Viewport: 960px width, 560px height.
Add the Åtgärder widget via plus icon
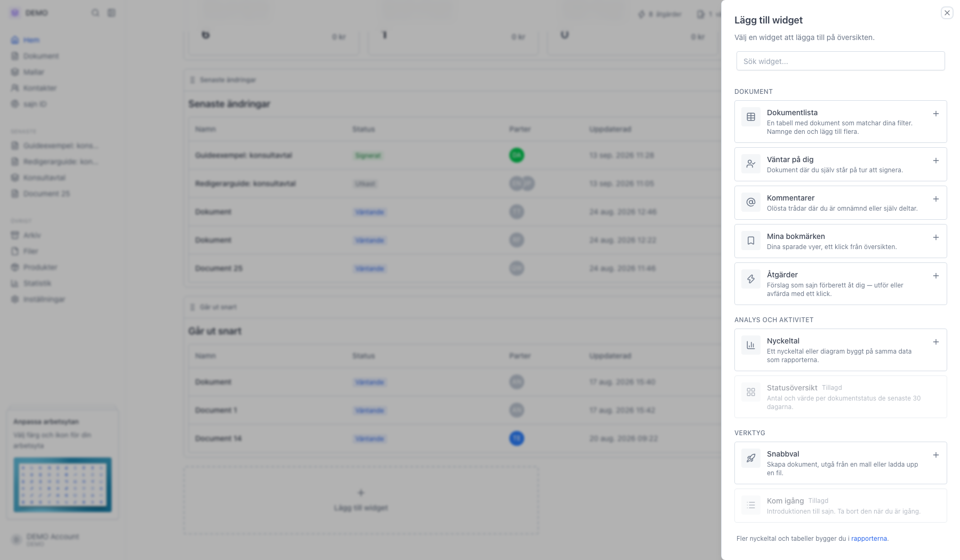[935, 276]
